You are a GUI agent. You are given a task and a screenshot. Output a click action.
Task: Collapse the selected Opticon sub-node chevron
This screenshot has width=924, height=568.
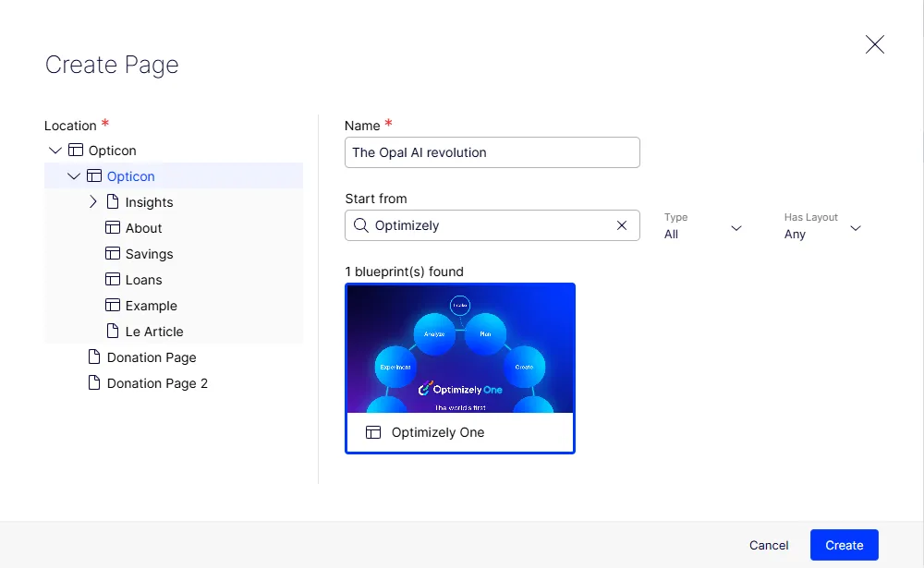[x=74, y=176]
